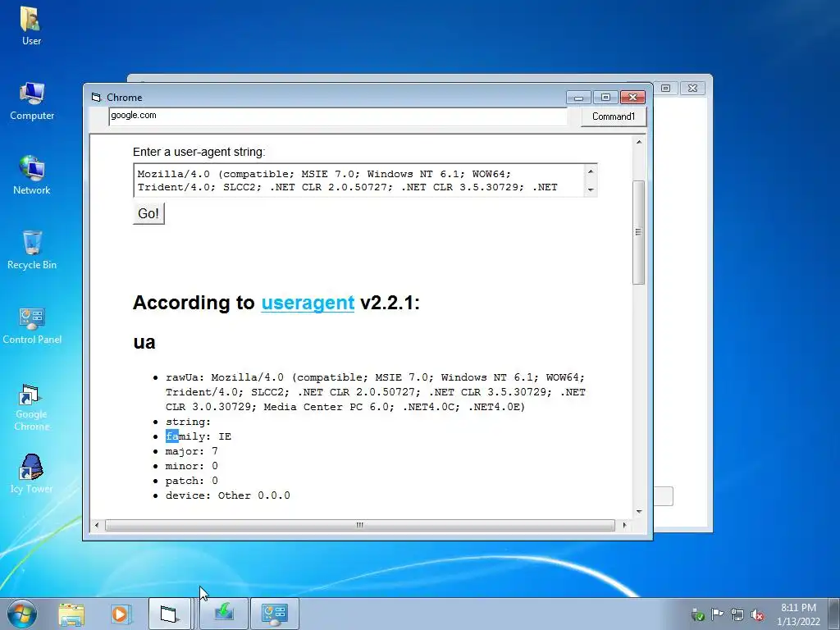Click the Command1 button
The image size is (840, 630).
pos(614,116)
